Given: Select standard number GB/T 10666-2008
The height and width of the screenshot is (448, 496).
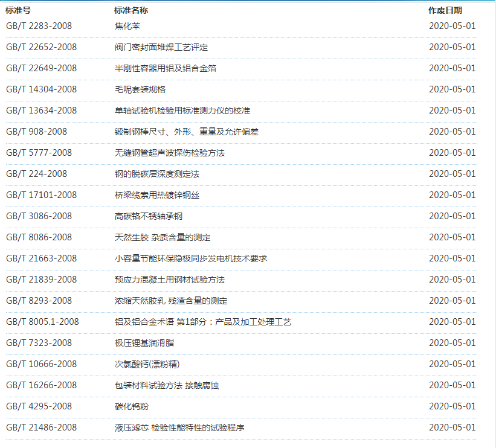Looking at the screenshot, I should (x=41, y=364).
